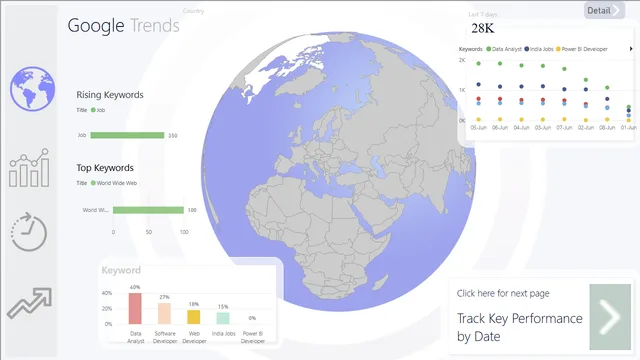The image size is (640, 360).
Task: Open the bar and line chart page icon
Action: 29,168
